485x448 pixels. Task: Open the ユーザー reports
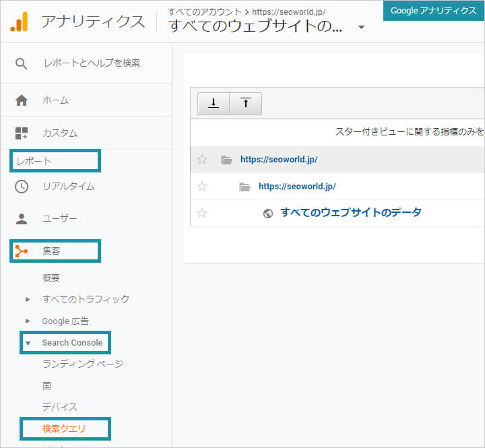coord(60,219)
